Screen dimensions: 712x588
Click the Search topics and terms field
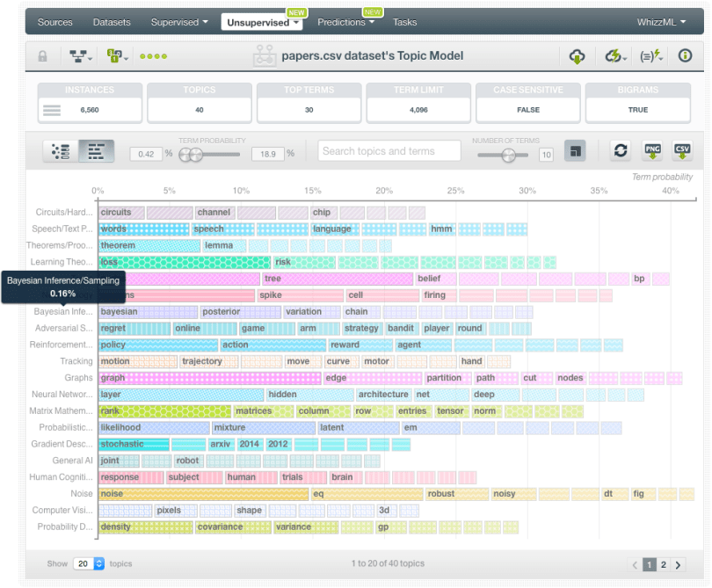pos(389,151)
